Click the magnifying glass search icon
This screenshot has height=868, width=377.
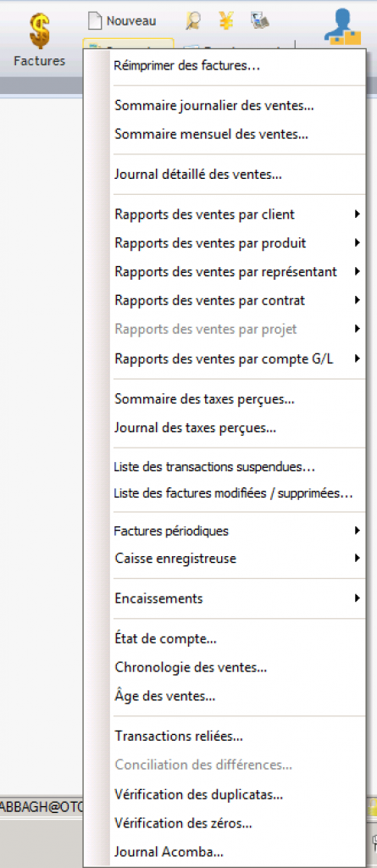tap(192, 21)
